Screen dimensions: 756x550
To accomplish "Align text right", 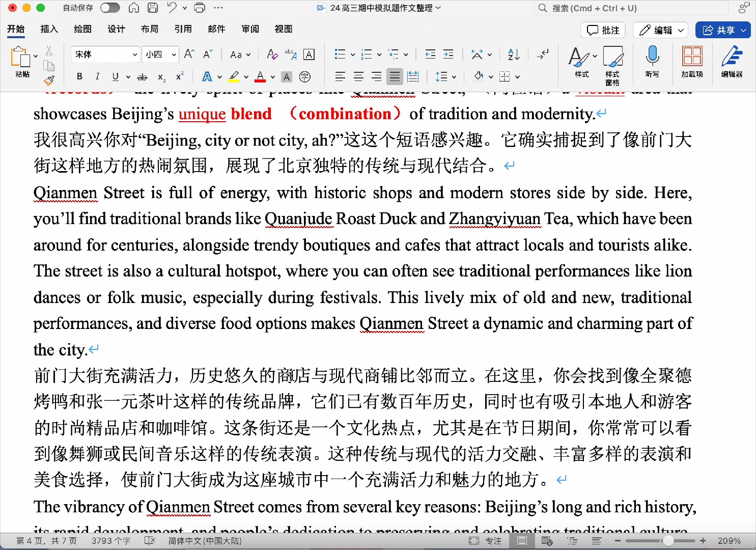I will pos(377,77).
